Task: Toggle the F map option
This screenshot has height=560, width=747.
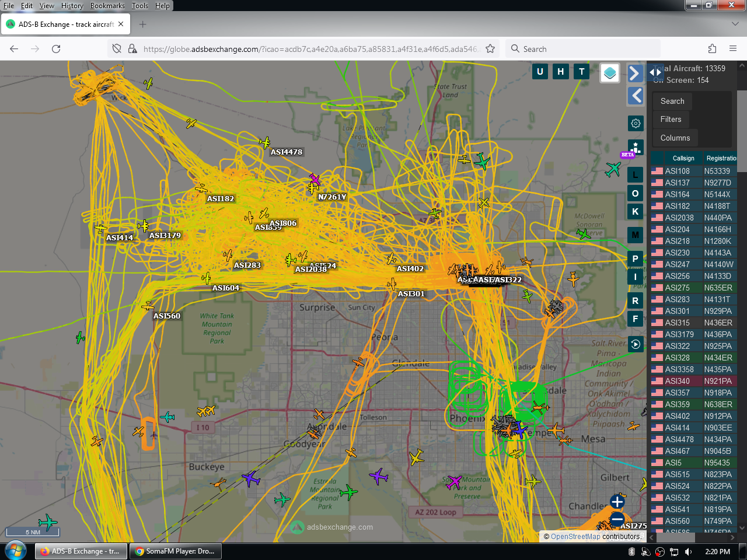Action: (x=636, y=319)
